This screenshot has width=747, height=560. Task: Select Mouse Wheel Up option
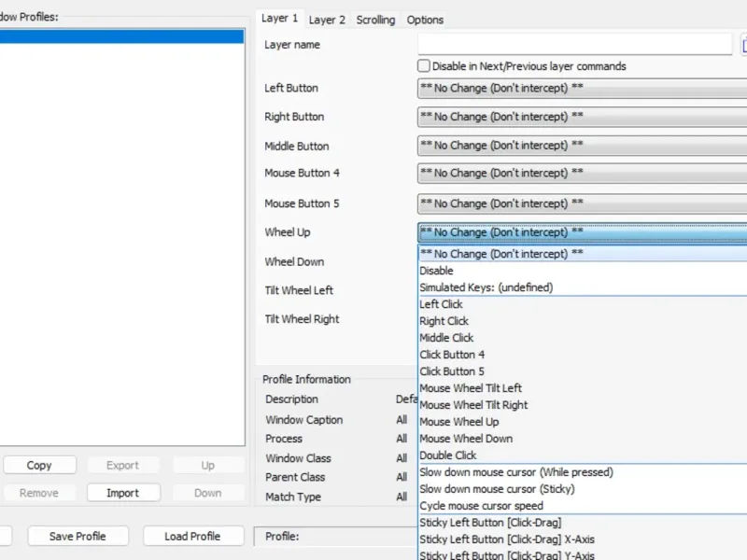[x=582, y=422]
